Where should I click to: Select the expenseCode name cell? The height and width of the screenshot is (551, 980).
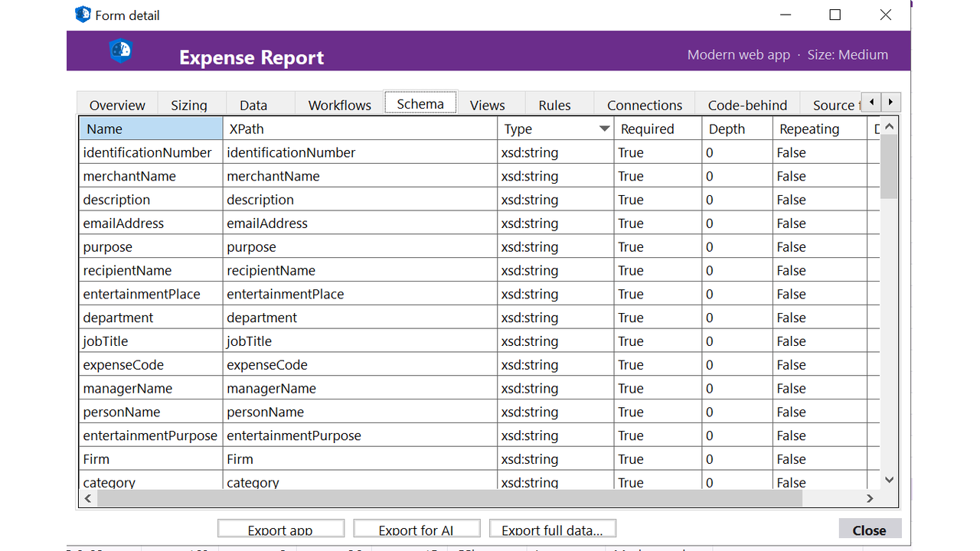151,365
